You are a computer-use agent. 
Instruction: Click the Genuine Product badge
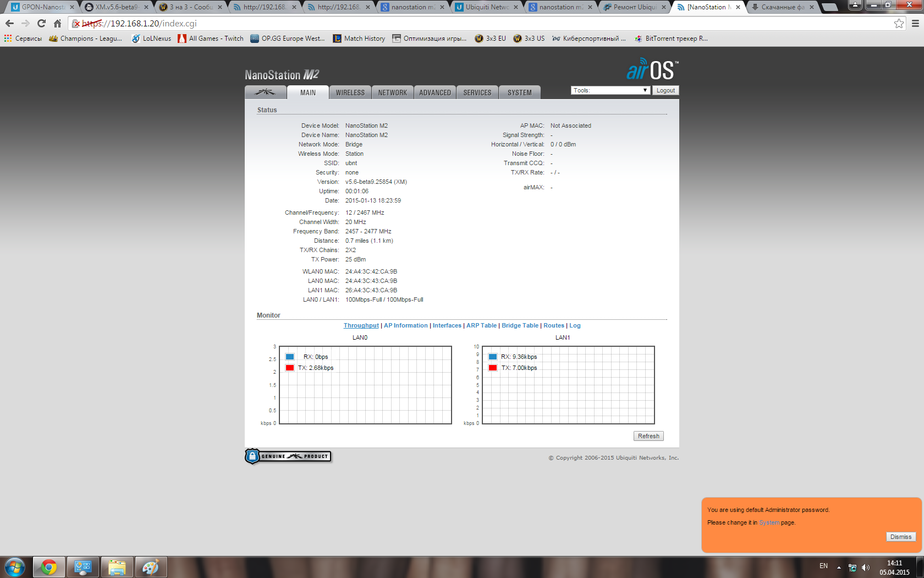[x=288, y=456]
